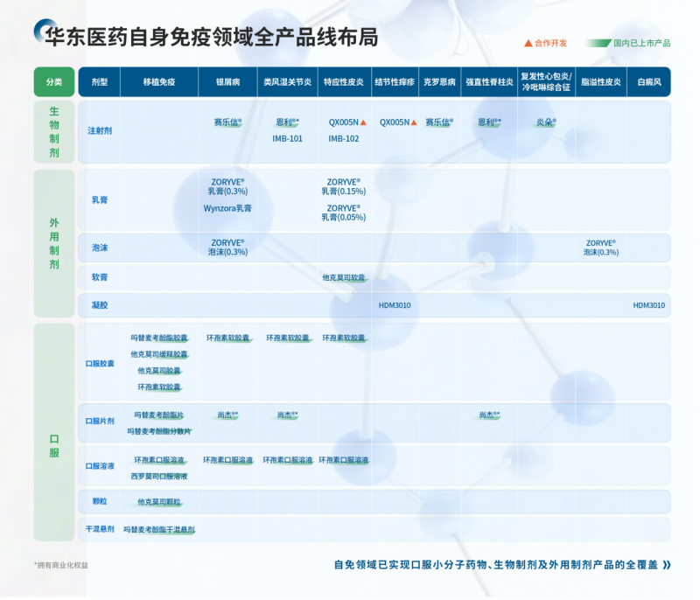Select the 生物制剂 category block

click(54, 132)
